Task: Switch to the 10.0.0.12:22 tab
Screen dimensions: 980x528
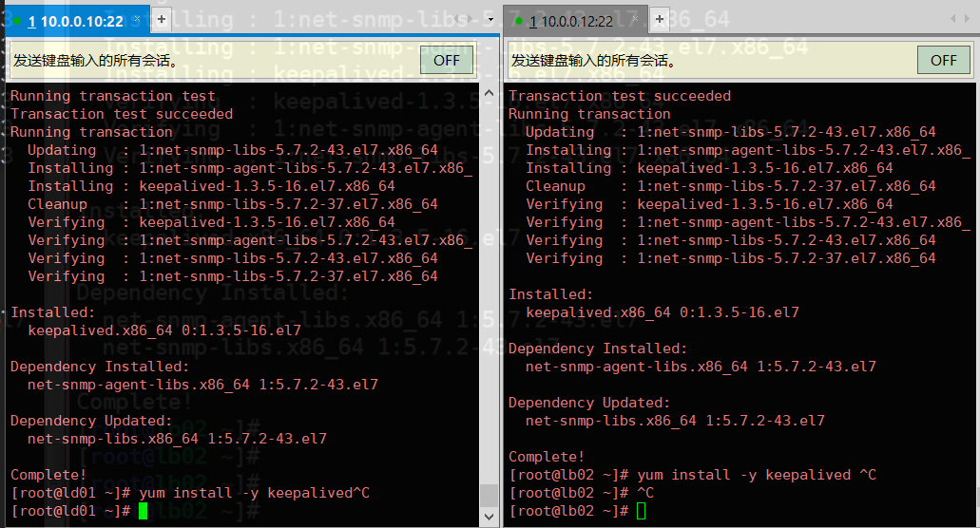Action: pos(576,21)
